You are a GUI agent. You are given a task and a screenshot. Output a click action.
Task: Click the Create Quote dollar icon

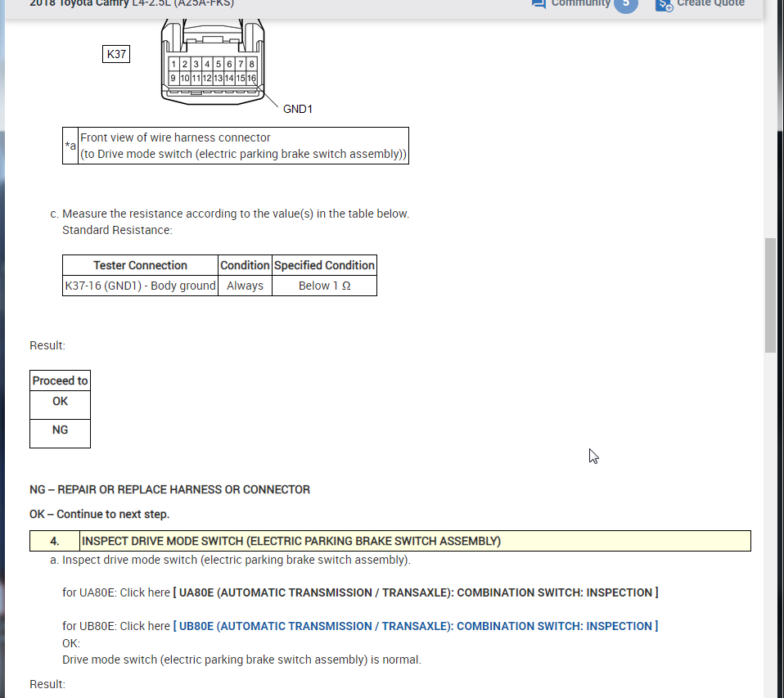[x=664, y=5]
